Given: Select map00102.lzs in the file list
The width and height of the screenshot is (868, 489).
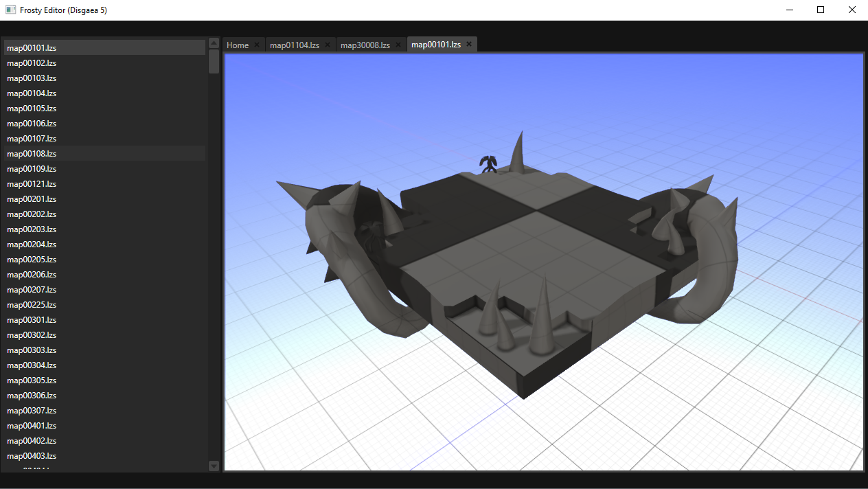Looking at the screenshot, I should (104, 62).
